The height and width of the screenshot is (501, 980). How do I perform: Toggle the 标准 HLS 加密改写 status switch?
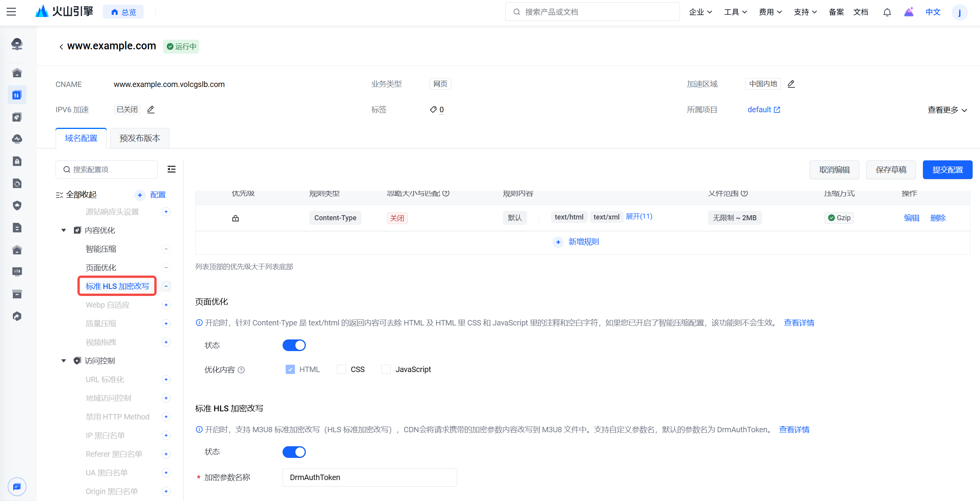(294, 452)
